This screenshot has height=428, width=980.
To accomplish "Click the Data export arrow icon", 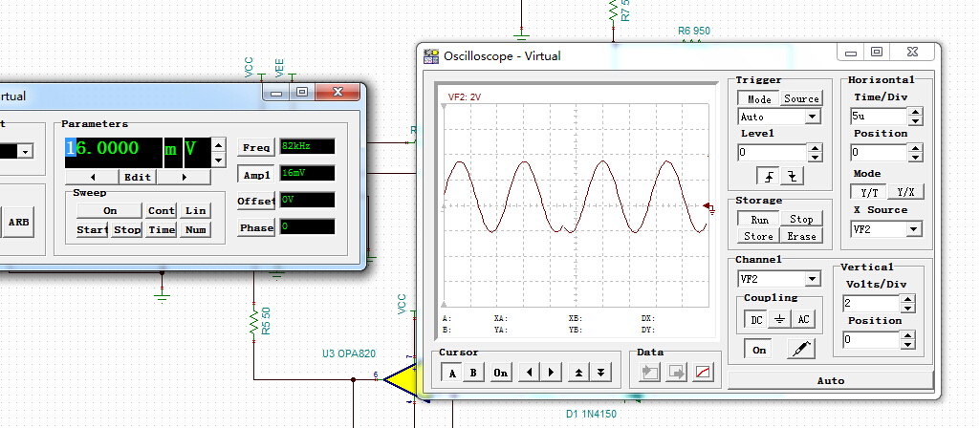I will pos(676,373).
